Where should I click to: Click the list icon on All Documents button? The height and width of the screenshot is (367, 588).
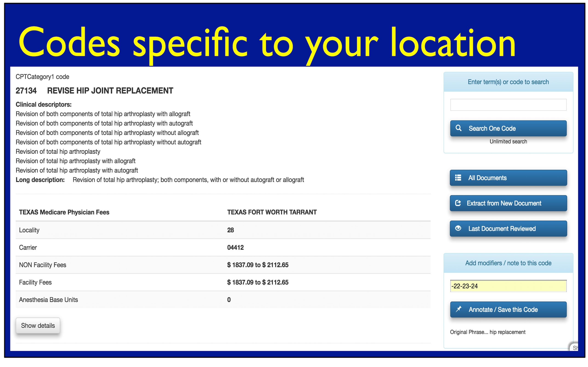[x=458, y=178]
